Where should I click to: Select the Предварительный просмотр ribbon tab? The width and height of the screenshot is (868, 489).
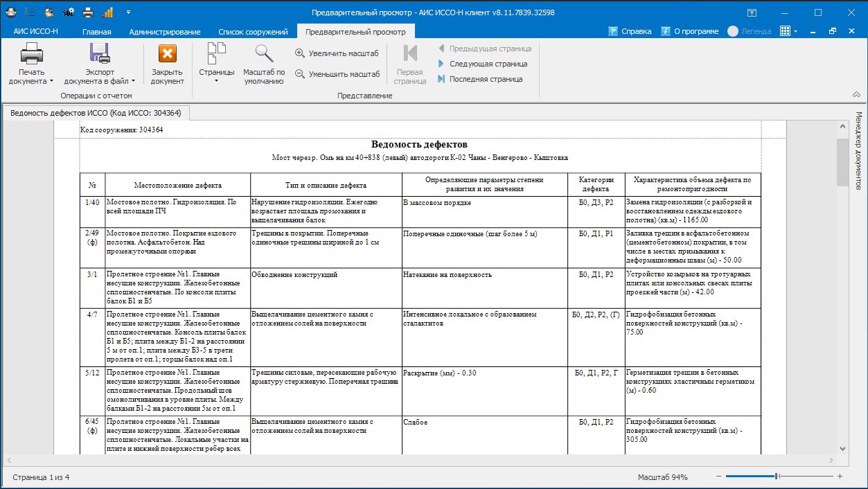coord(355,31)
